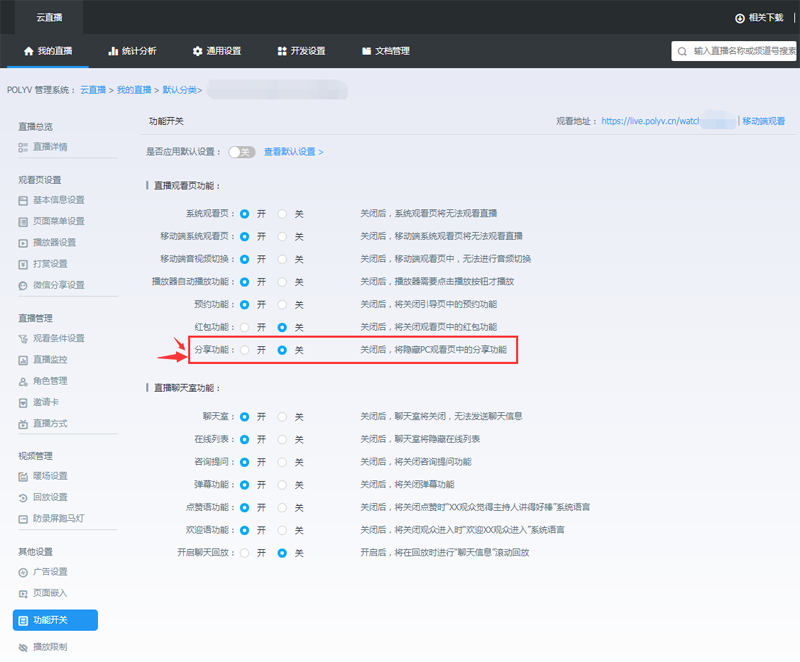Click the 微信分享设置 icon in sidebar
The height and width of the screenshot is (662, 800).
23,285
